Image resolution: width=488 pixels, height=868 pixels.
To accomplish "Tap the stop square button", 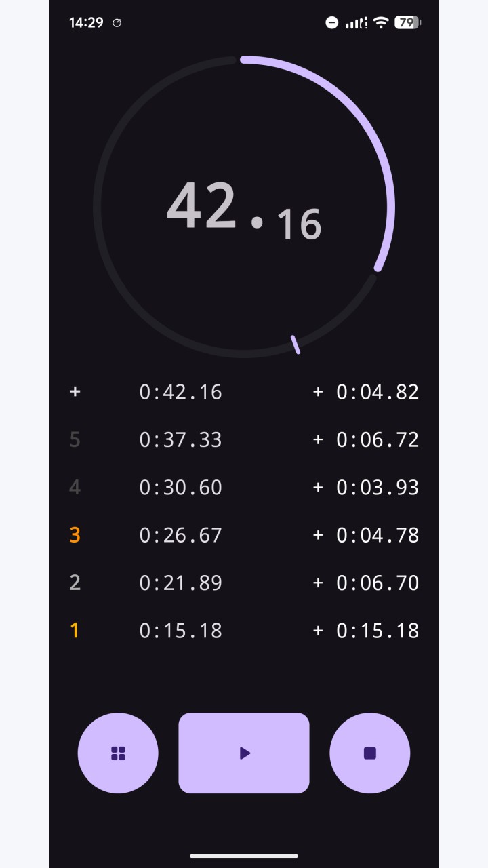I will (x=369, y=753).
